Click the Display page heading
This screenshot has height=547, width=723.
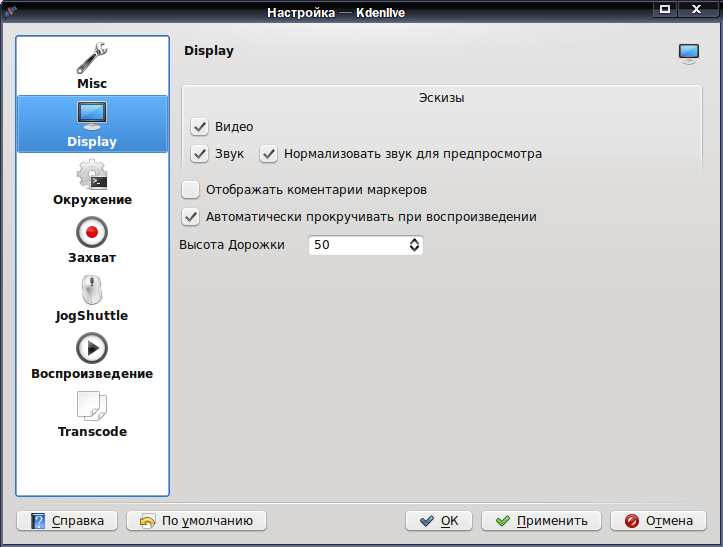209,51
